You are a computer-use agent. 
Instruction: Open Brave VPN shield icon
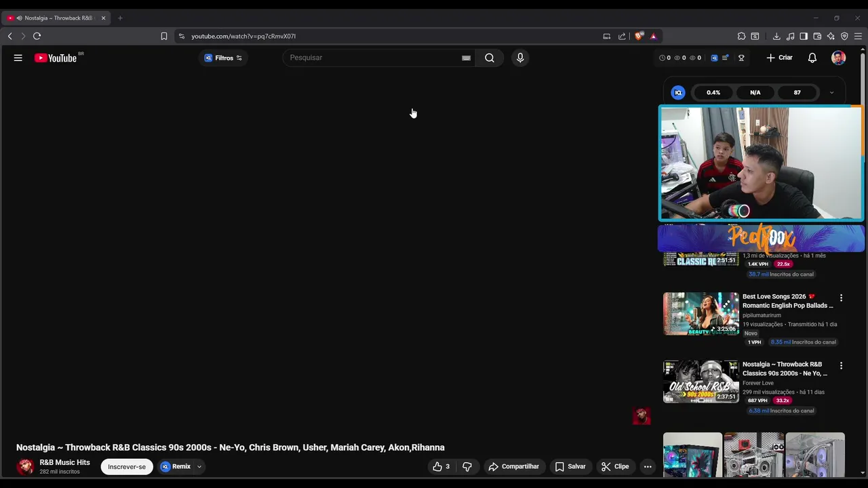(844, 36)
